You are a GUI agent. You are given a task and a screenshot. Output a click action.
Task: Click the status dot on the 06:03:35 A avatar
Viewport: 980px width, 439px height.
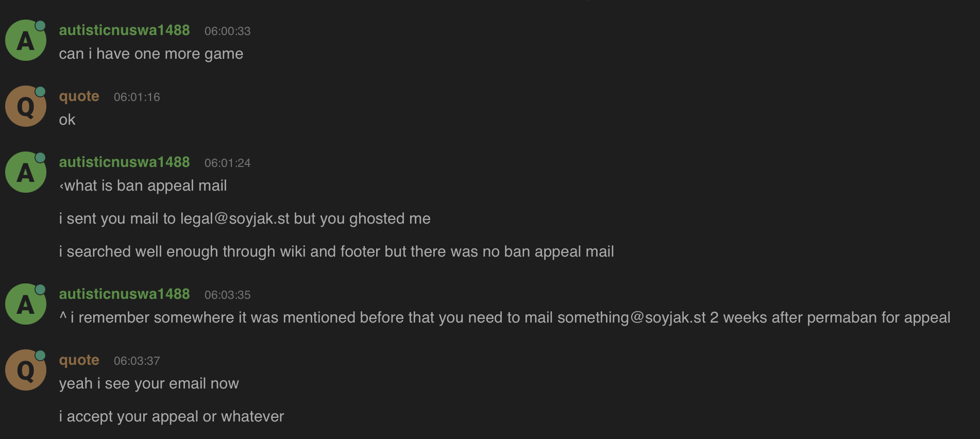pyautogui.click(x=40, y=290)
